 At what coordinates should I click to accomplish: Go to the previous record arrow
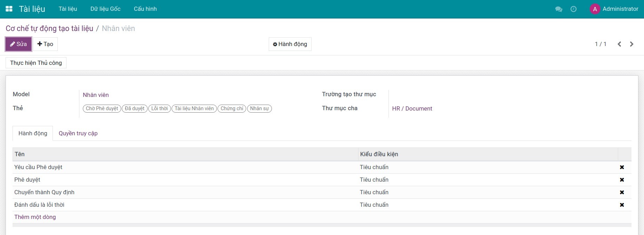pyautogui.click(x=619, y=44)
